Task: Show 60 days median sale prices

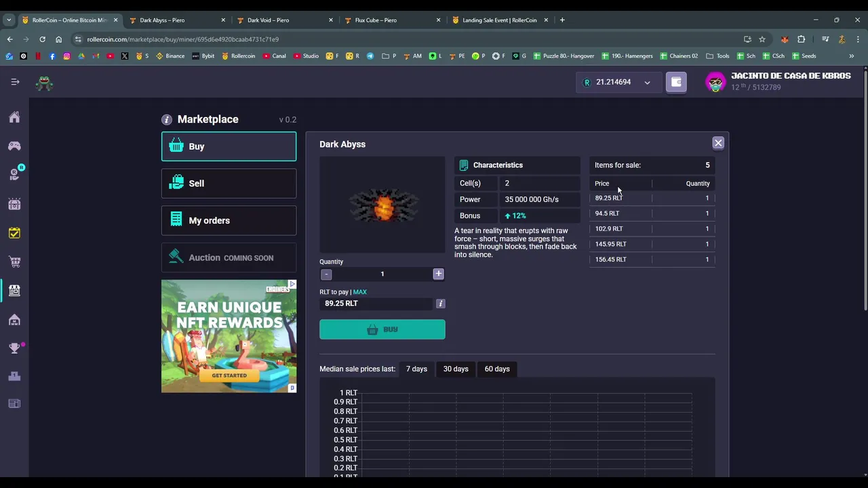Action: tap(497, 369)
